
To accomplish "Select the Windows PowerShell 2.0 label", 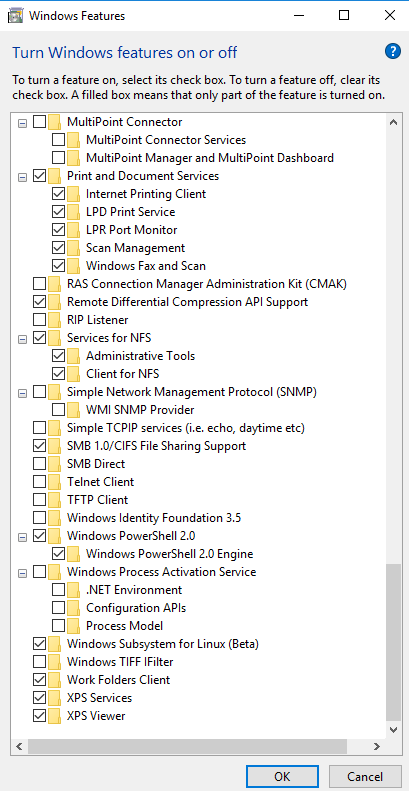I will point(131,536).
